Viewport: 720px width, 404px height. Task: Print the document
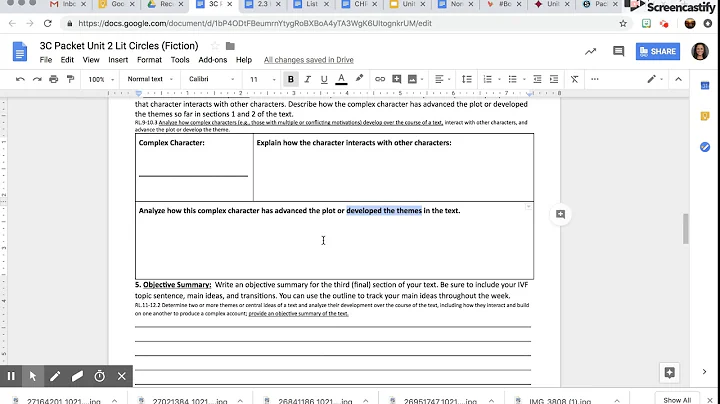(x=54, y=79)
